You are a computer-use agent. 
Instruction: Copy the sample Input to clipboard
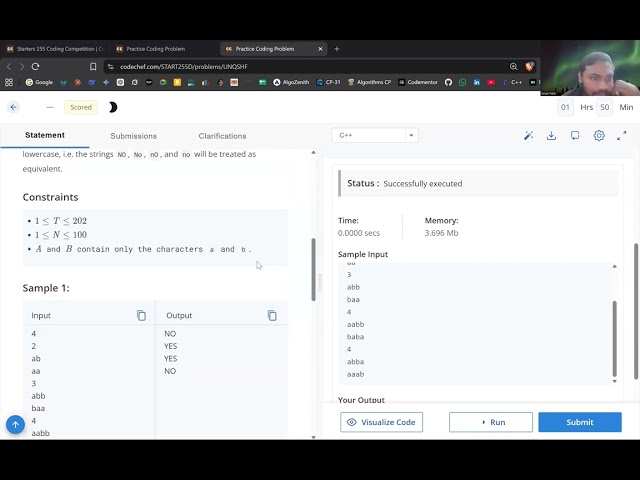pyautogui.click(x=141, y=316)
